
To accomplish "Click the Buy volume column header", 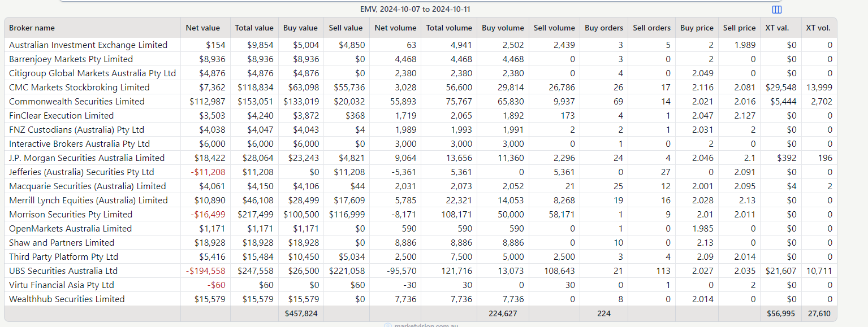I will (x=503, y=28).
